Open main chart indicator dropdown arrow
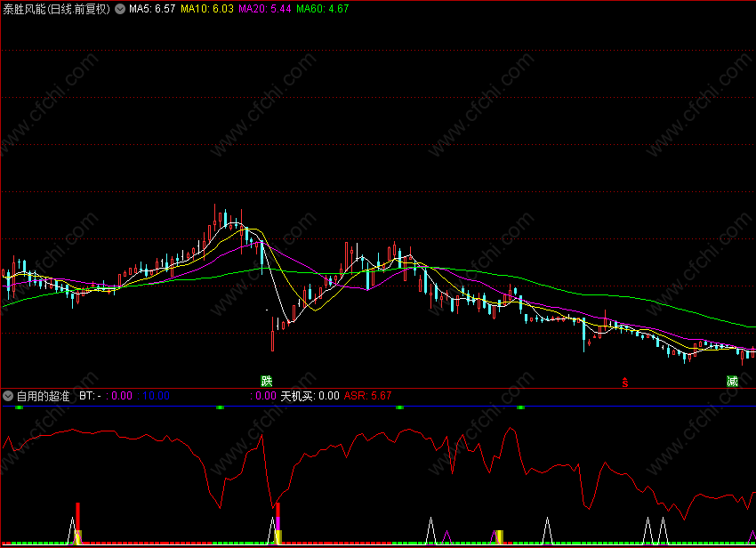This screenshot has width=756, height=548. [119, 9]
